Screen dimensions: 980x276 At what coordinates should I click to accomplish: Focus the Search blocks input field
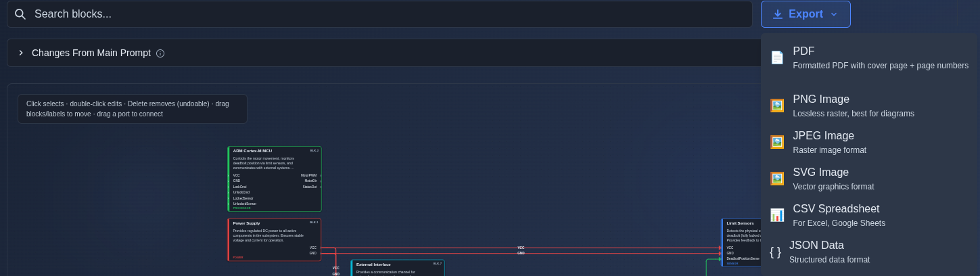click(379, 14)
